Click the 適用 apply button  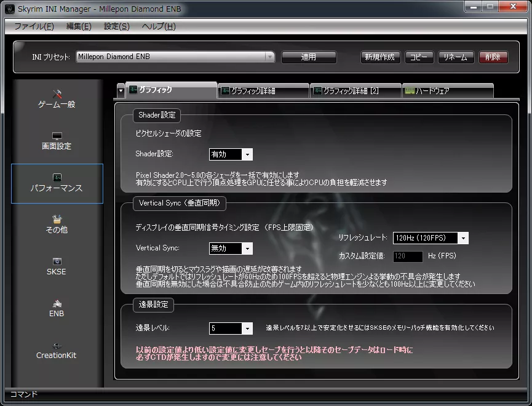(x=309, y=57)
